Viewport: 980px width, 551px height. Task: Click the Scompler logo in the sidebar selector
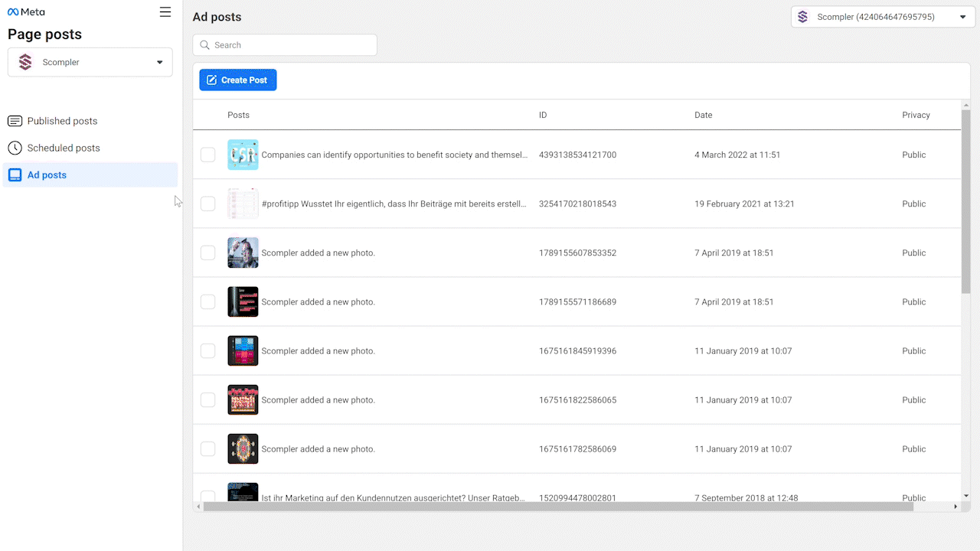[25, 62]
